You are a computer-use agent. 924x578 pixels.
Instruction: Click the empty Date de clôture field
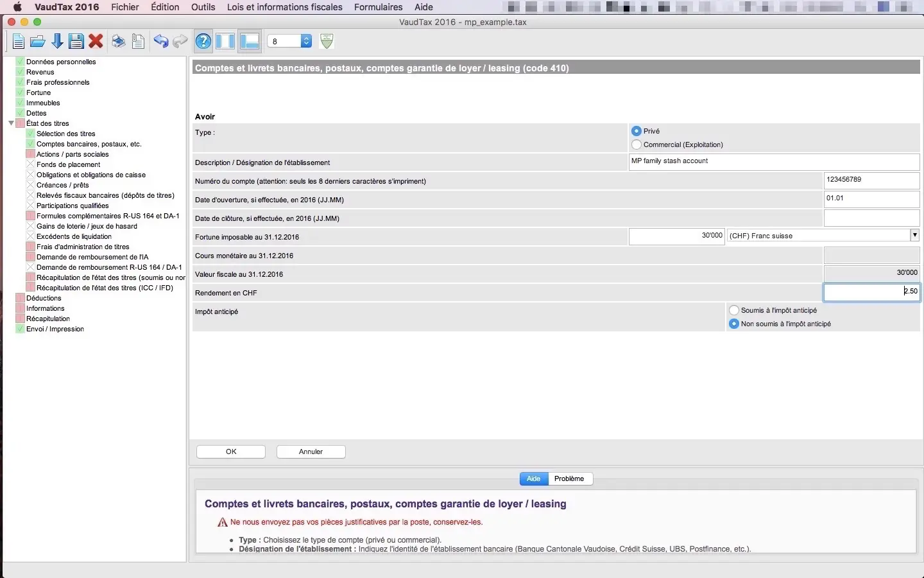[871, 218]
